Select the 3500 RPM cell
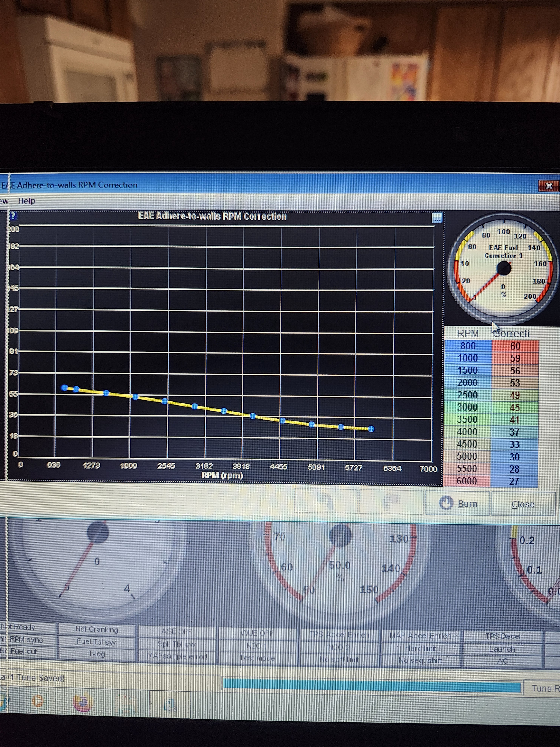 (x=467, y=419)
